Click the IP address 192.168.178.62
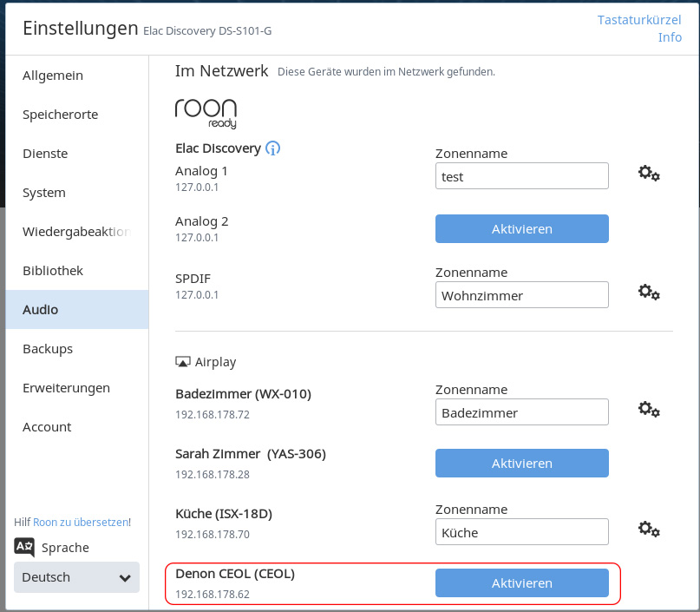700x612 pixels. (213, 594)
